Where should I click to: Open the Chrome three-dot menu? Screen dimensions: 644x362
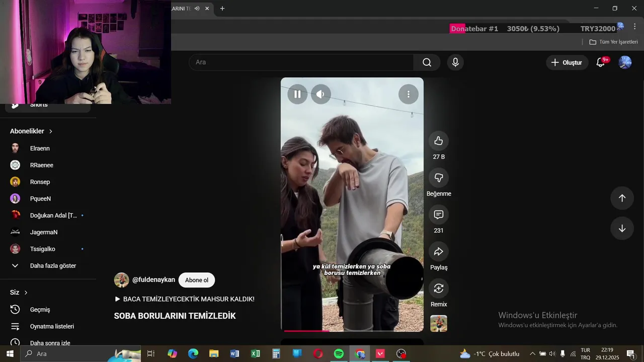pyautogui.click(x=635, y=27)
